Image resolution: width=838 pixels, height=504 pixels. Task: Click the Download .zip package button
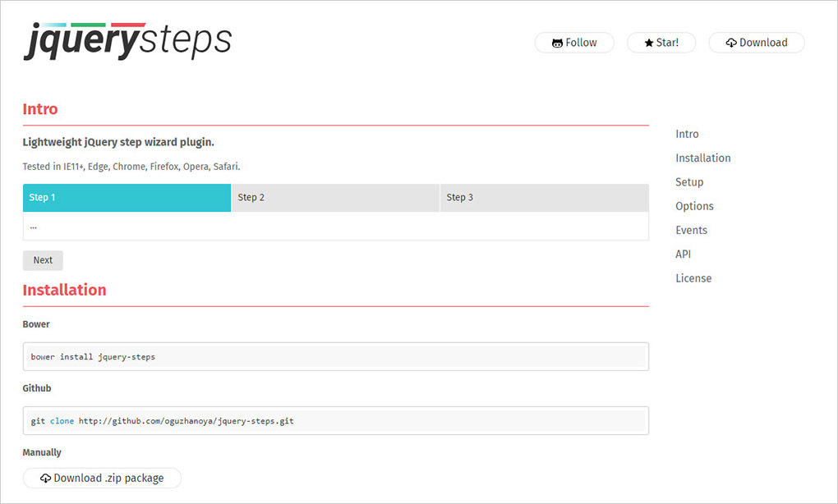point(102,478)
